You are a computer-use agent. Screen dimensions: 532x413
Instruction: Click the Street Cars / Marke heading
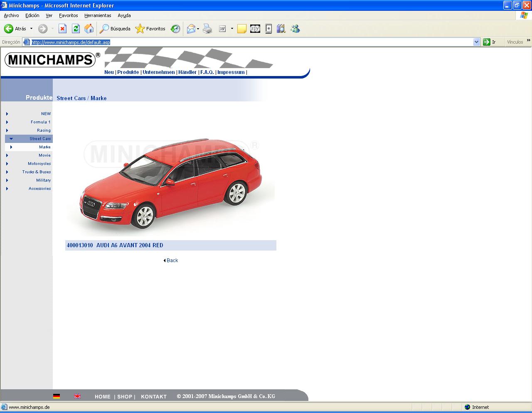[81, 98]
